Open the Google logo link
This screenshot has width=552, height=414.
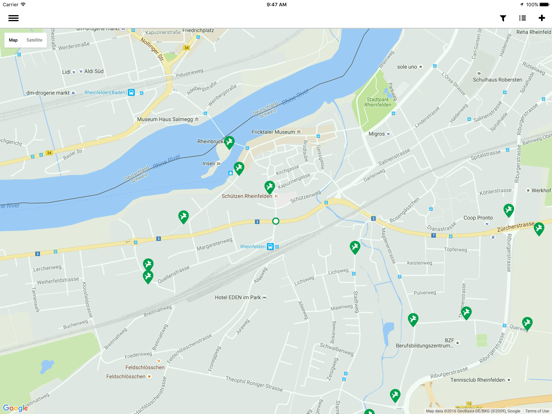(x=15, y=408)
